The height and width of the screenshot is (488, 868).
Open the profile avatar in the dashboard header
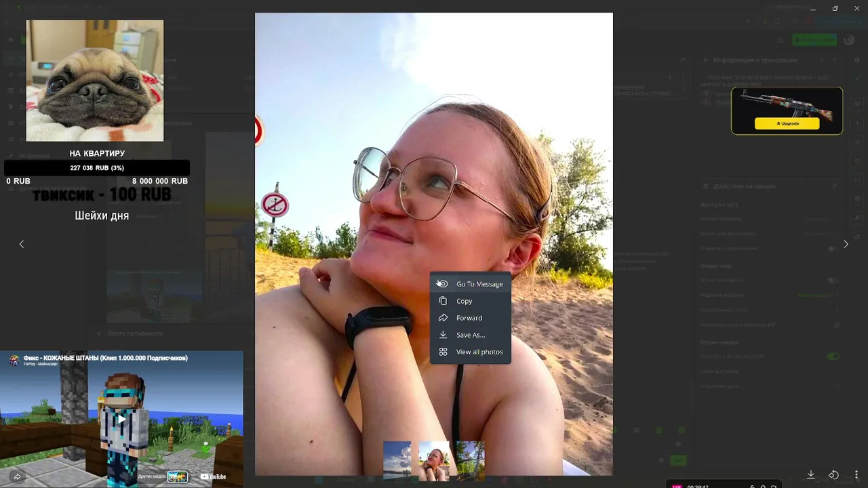point(849,40)
